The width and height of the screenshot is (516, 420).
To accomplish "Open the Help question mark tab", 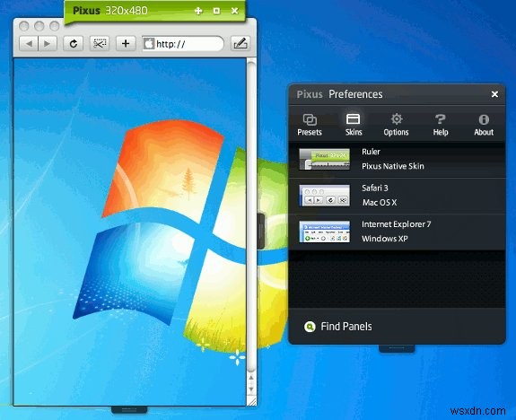I will coord(441,125).
